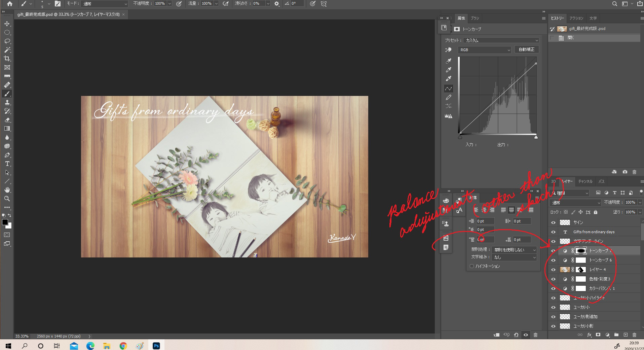The height and width of the screenshot is (350, 644).
Task: Select the Clone Stamp tool
Action: tap(7, 103)
